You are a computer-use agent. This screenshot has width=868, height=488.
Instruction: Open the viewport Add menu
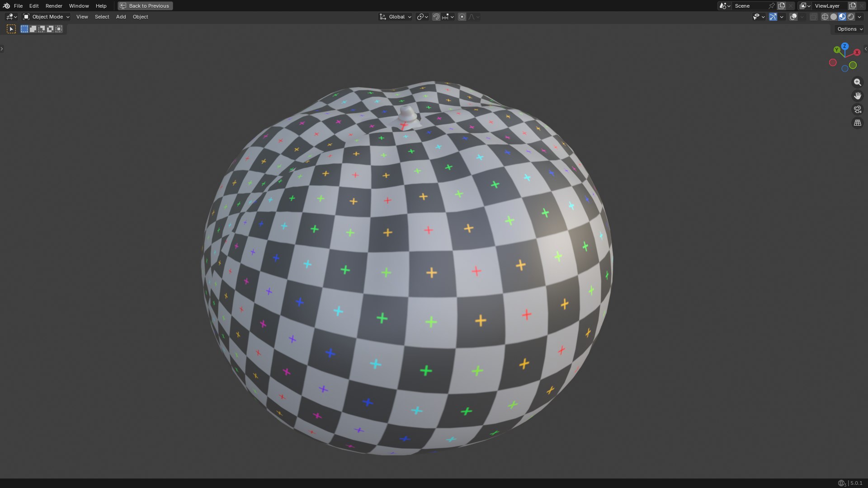121,17
